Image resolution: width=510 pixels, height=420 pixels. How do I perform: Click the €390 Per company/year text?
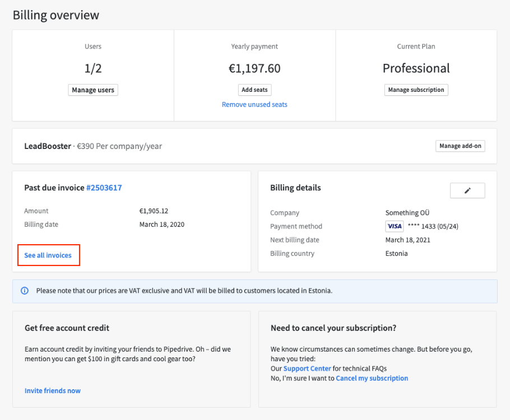tap(119, 146)
